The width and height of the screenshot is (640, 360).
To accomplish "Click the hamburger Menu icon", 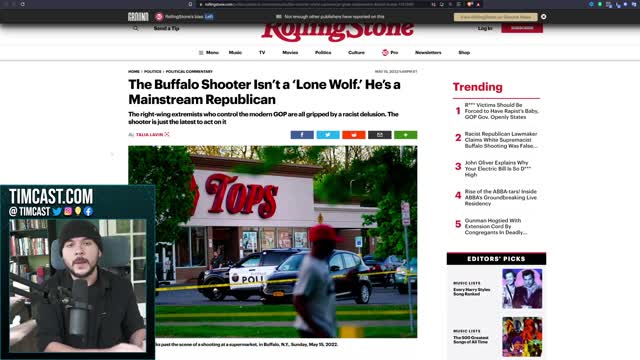I will [x=201, y=53].
